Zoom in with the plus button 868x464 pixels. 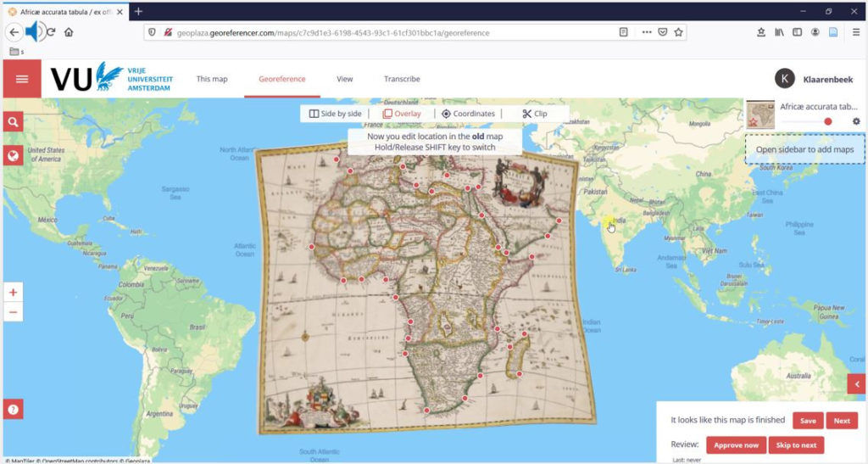14,293
